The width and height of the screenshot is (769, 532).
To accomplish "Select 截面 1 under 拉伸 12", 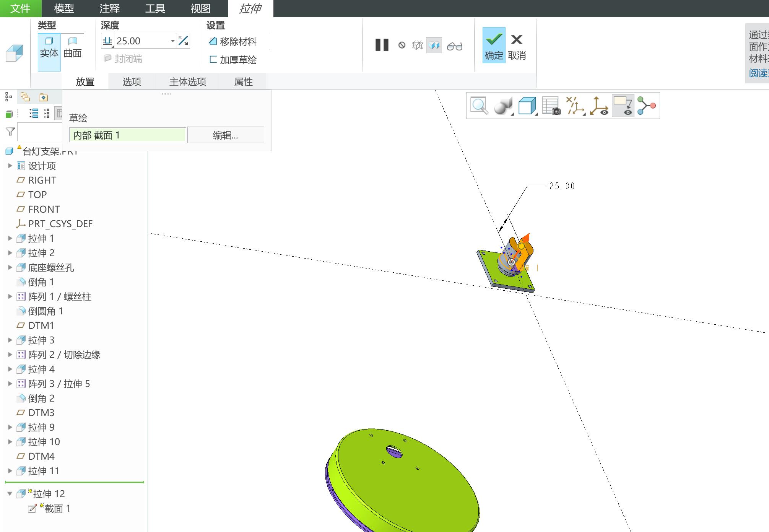I will (x=50, y=508).
